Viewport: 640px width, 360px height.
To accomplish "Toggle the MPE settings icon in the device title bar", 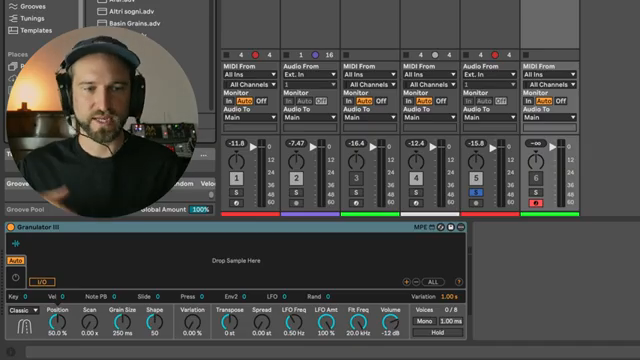I will (431, 227).
